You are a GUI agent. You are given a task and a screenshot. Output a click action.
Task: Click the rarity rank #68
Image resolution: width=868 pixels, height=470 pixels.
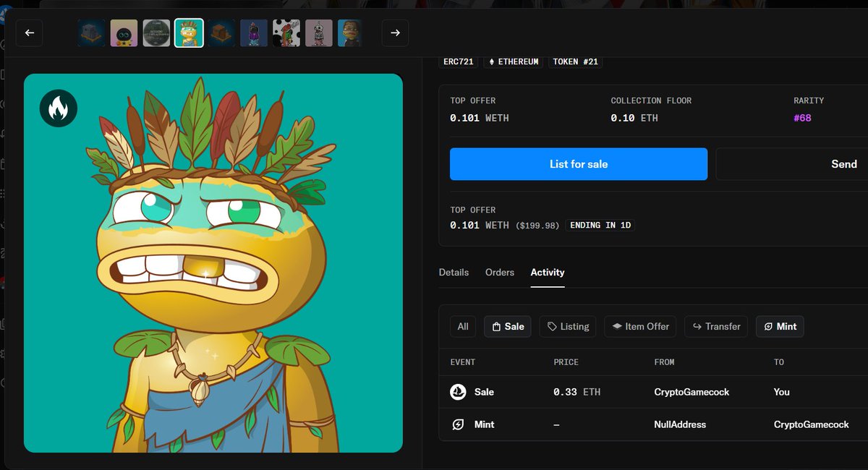point(802,118)
